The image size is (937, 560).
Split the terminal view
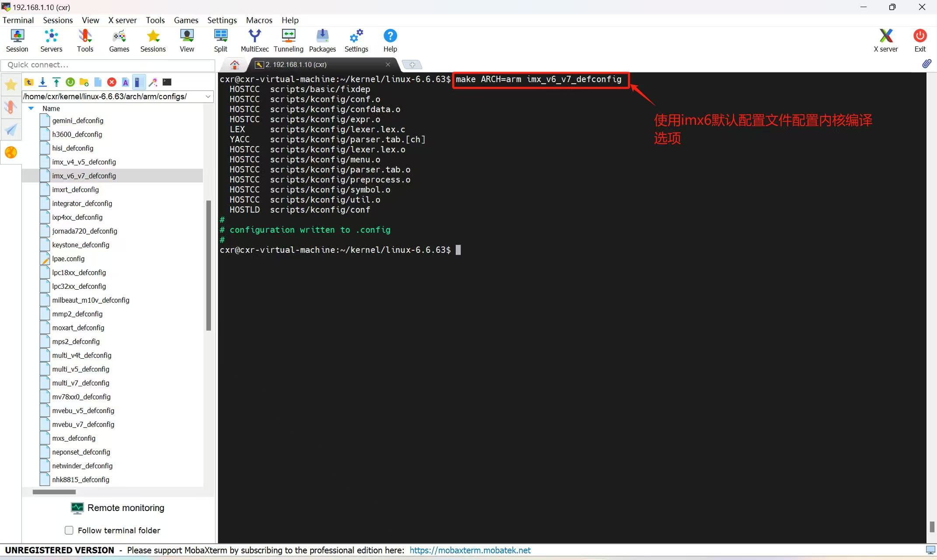220,40
